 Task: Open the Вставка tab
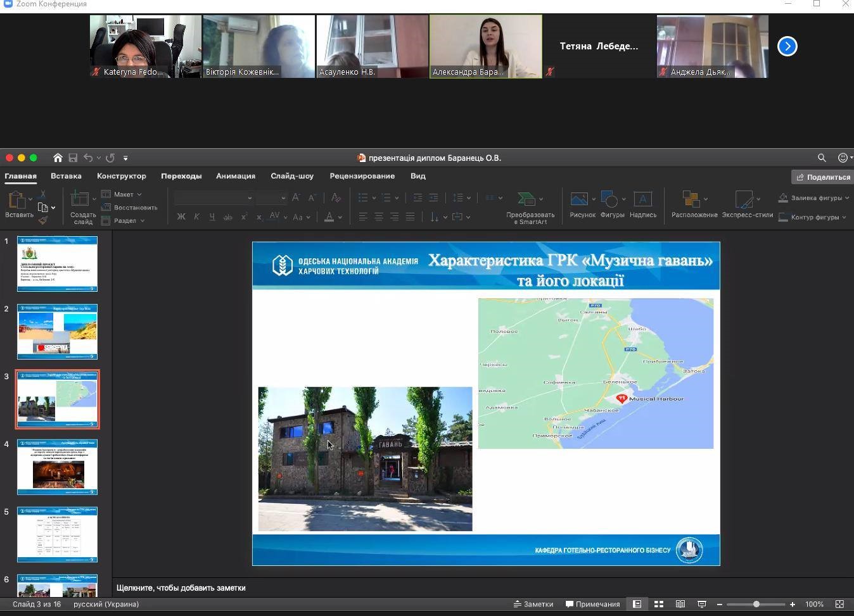click(66, 176)
